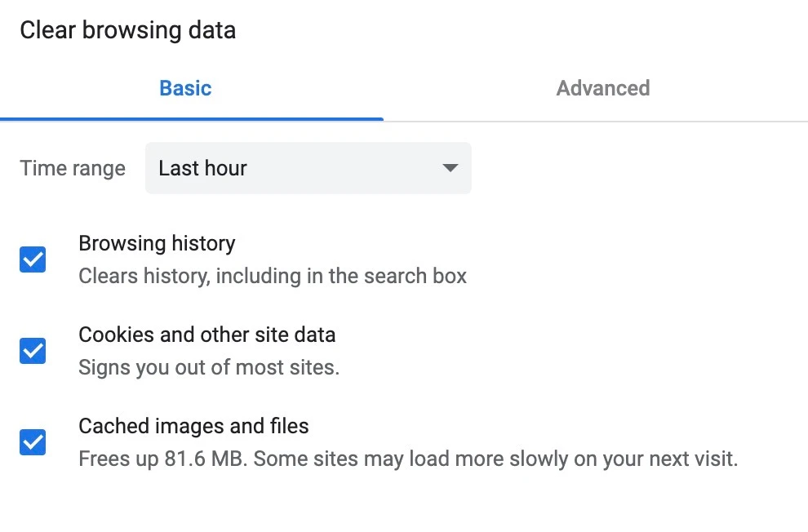Image resolution: width=808 pixels, height=532 pixels.
Task: Click the 'Time range' label
Action: pos(73,169)
